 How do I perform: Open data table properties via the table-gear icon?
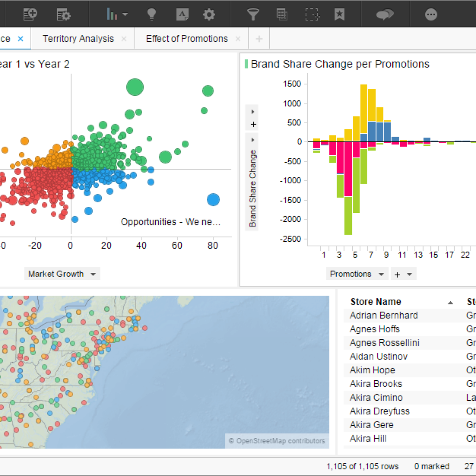point(63,14)
